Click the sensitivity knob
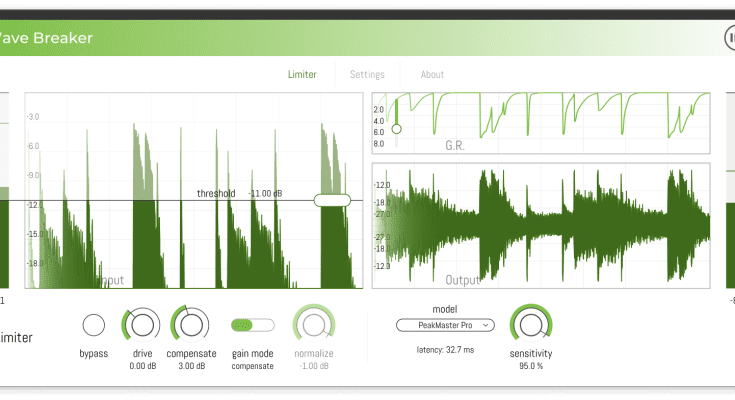This screenshot has width=735, height=400. point(531,324)
